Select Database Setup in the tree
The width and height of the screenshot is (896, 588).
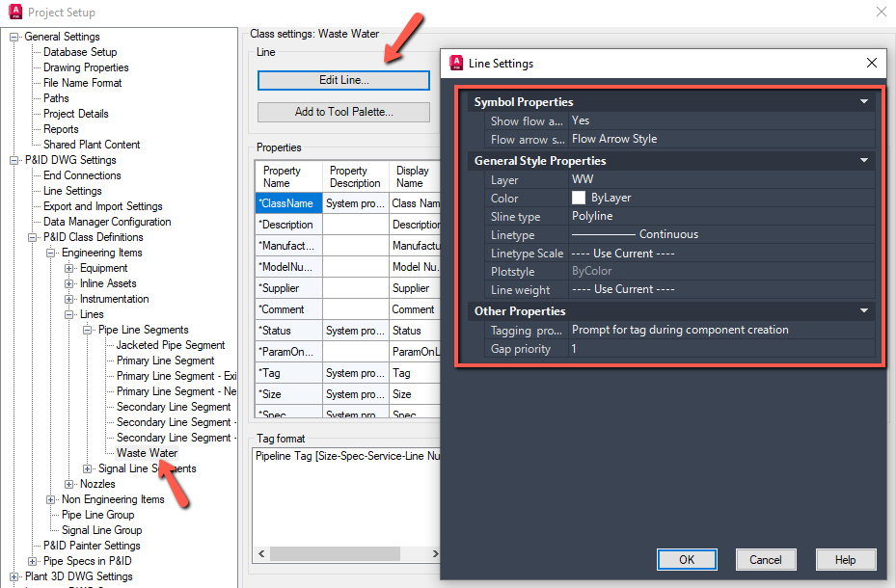pyautogui.click(x=80, y=52)
